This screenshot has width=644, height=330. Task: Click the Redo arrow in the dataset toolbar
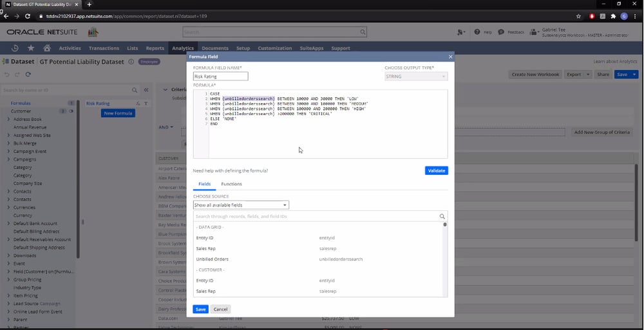[17, 74]
